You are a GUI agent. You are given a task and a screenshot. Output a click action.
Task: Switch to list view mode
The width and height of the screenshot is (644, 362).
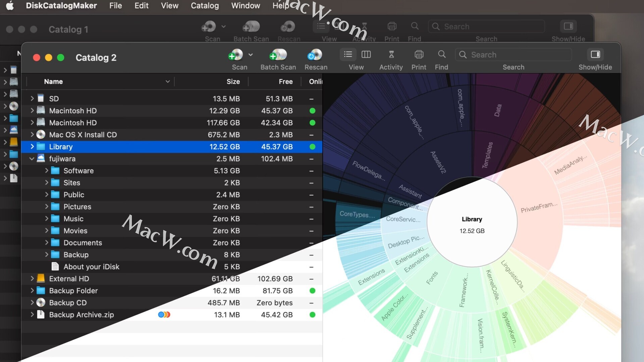(348, 54)
